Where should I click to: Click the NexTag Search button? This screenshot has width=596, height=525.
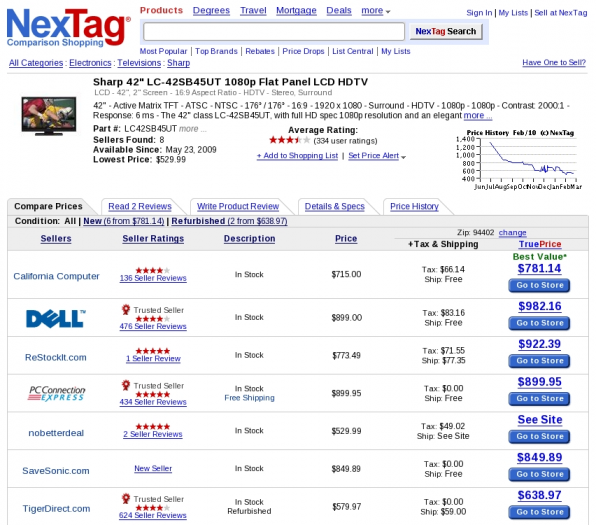[446, 31]
